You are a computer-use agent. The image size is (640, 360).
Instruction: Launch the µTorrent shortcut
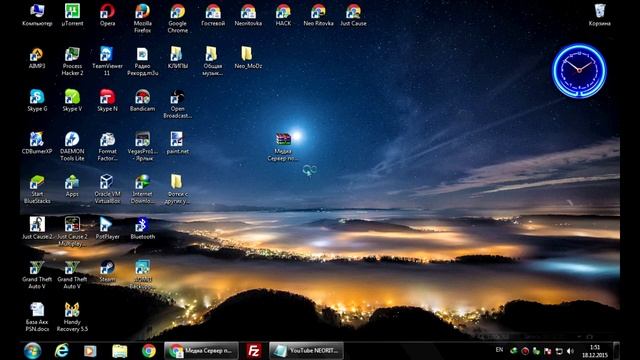(72, 15)
